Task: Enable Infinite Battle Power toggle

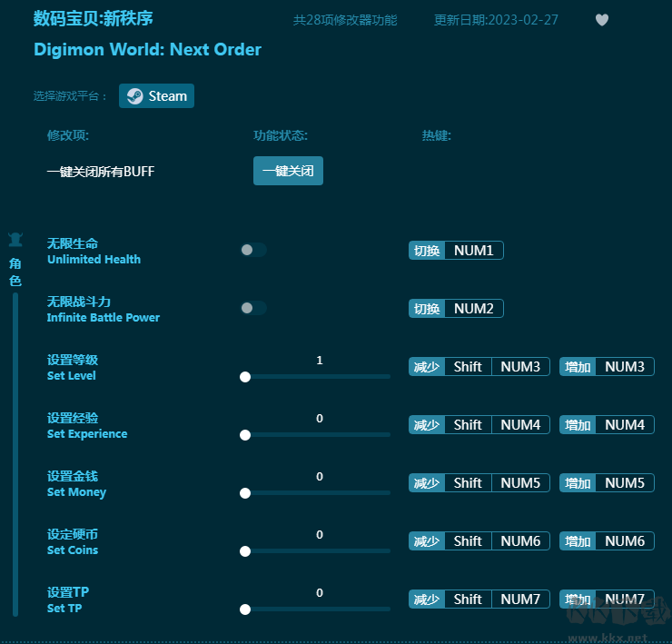Action: [x=252, y=308]
